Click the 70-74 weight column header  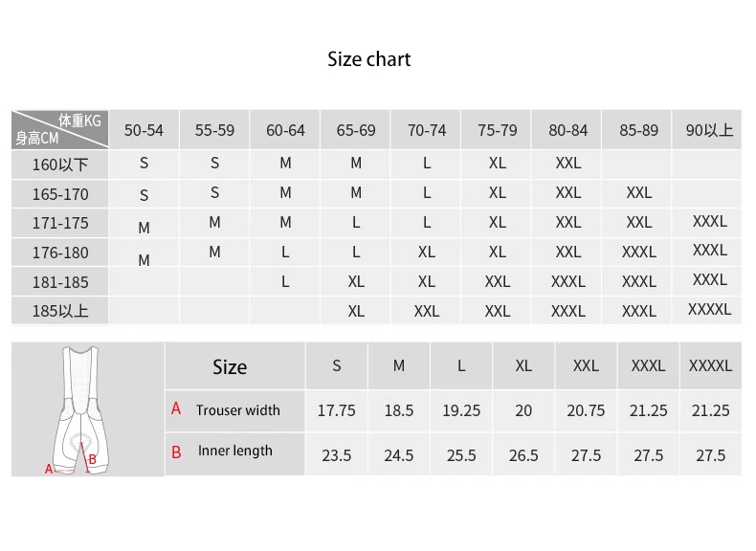427,130
